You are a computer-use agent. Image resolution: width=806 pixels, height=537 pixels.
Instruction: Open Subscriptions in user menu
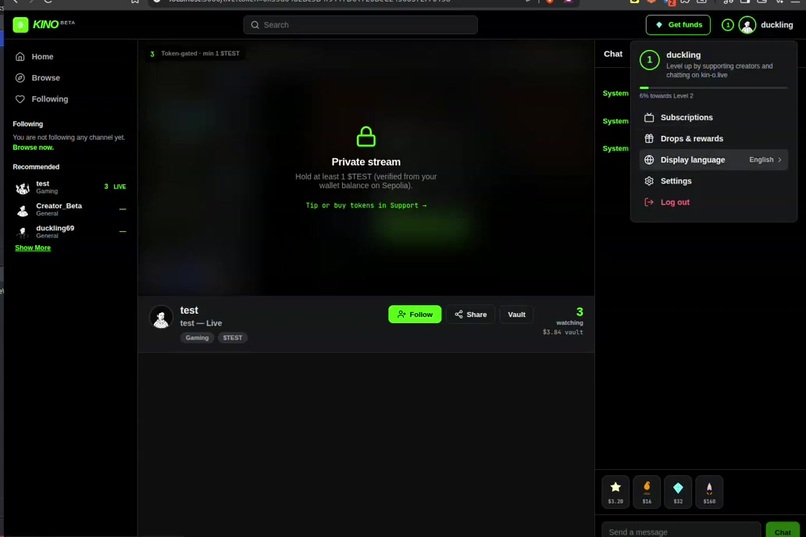click(713, 117)
